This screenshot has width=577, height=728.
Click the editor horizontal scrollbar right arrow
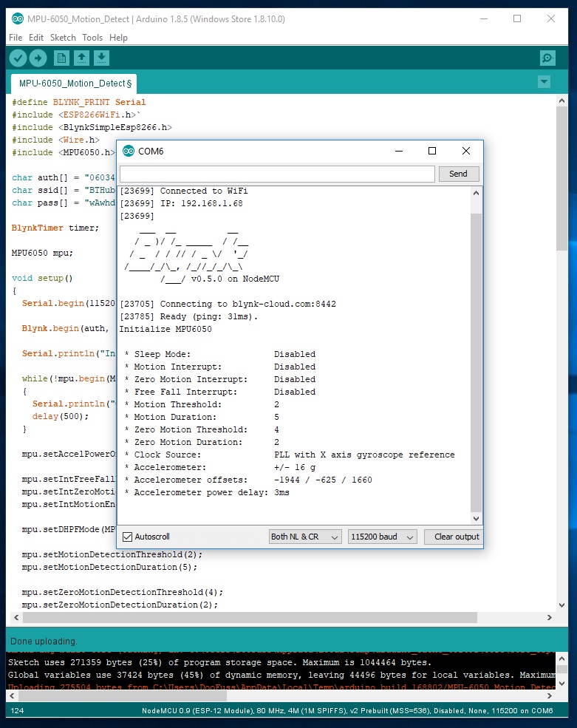[x=550, y=617]
